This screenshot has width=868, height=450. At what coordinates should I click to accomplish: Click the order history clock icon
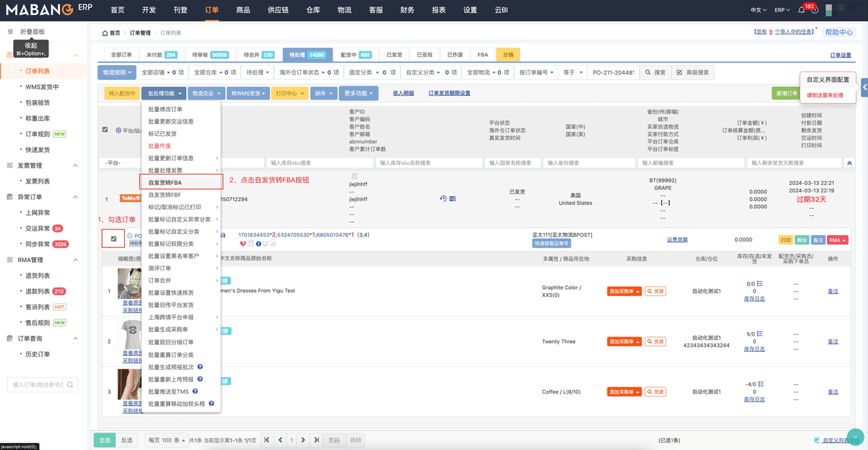click(443, 199)
